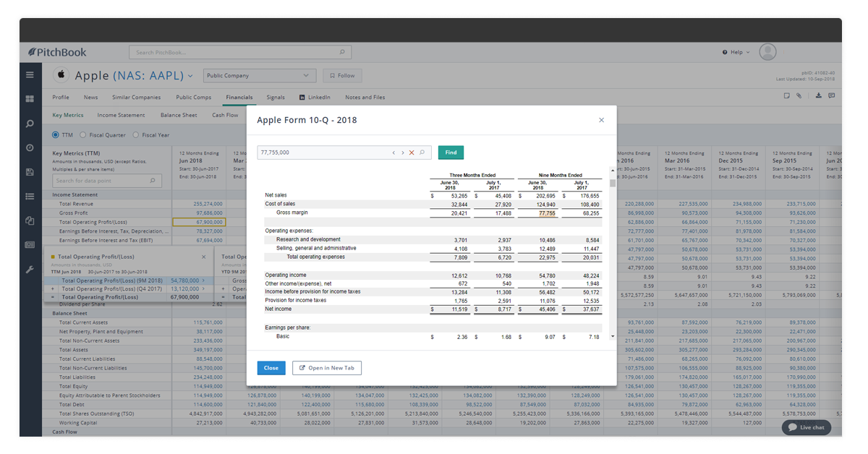Viewport: 868px width, 454px height.
Task: Open the Notes and Files tab
Action: click(x=365, y=97)
